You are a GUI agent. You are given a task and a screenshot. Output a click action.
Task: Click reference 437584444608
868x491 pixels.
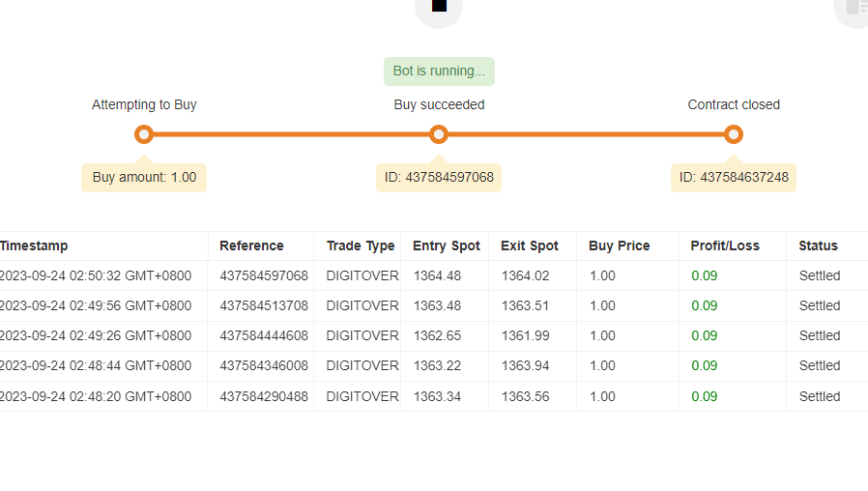264,335
